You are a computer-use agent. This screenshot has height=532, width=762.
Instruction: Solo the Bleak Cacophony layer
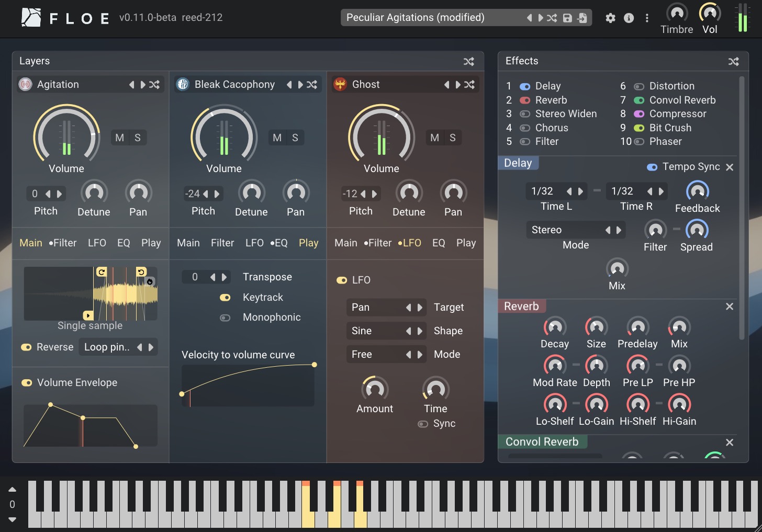click(295, 138)
